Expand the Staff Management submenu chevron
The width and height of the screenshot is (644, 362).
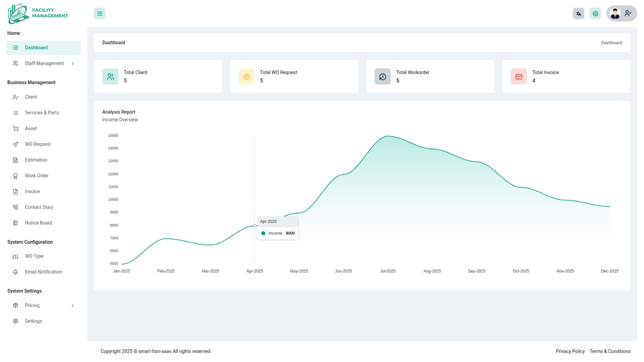point(73,64)
